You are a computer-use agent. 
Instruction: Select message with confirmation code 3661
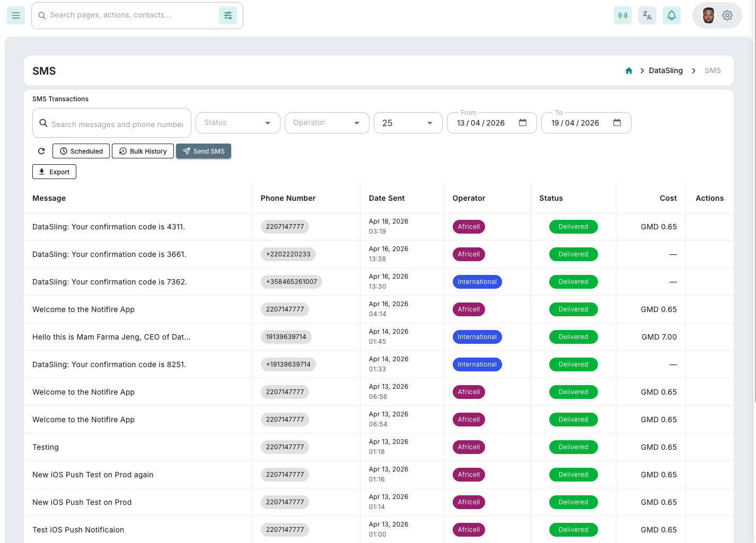tap(109, 254)
